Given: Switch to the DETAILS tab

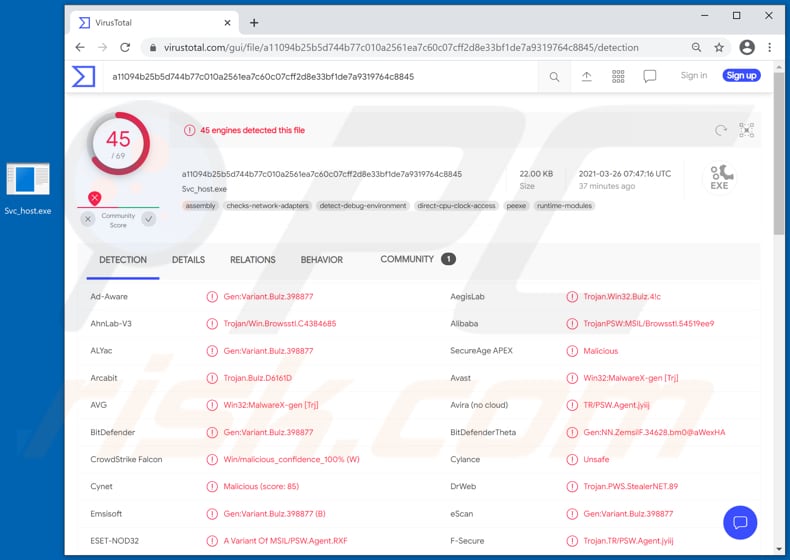Looking at the screenshot, I should coord(188,260).
